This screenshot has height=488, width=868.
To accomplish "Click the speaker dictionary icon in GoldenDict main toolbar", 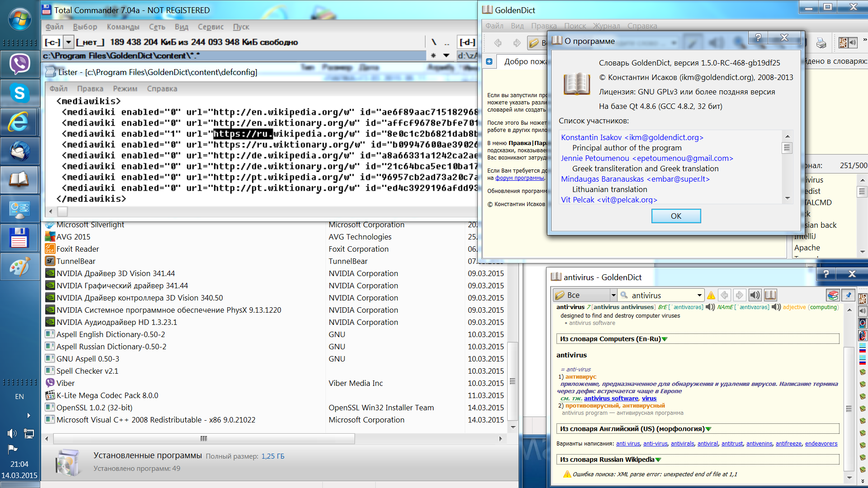I will pos(853,43).
